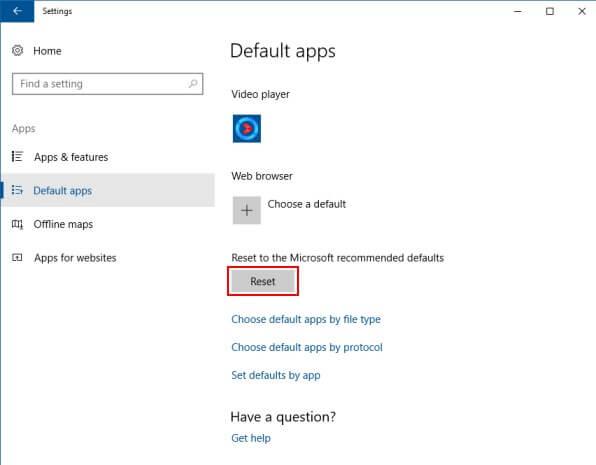Click the Offline maps icon
596x465 pixels.
click(17, 224)
